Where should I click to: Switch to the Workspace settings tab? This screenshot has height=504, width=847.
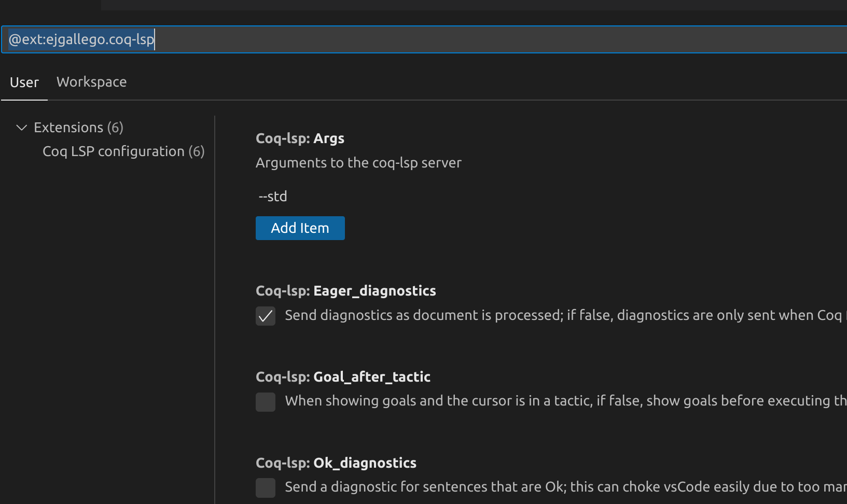click(91, 82)
